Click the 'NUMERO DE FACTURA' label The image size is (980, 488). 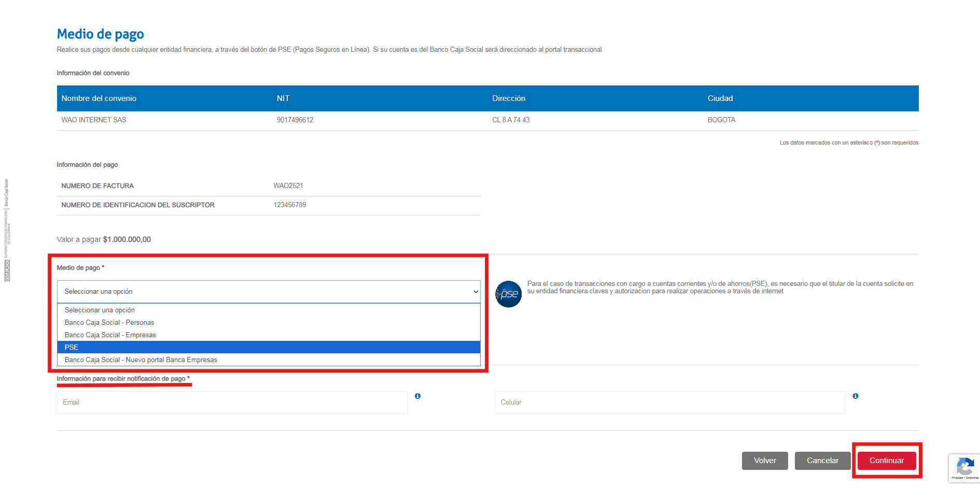click(97, 185)
